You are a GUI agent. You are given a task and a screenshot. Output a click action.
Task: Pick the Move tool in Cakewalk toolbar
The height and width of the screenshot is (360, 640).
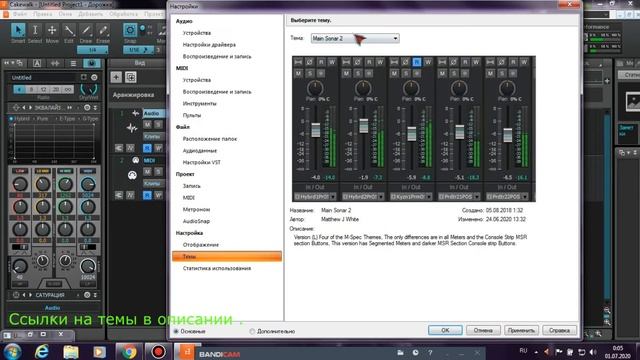click(52, 31)
